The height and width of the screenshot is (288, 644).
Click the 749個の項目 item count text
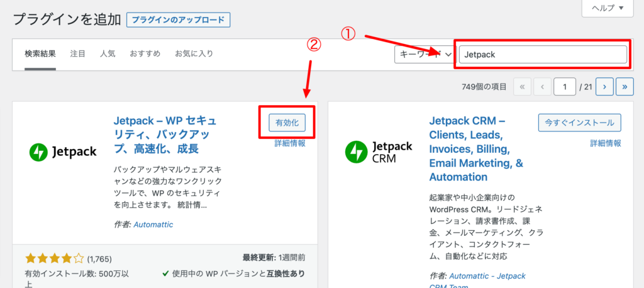(x=484, y=87)
